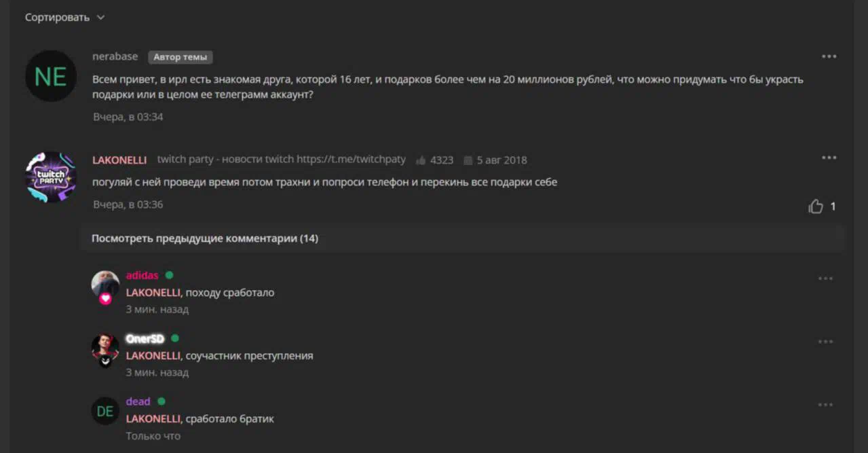Click the registration date calendar icon
The height and width of the screenshot is (453, 868).
[x=468, y=160]
